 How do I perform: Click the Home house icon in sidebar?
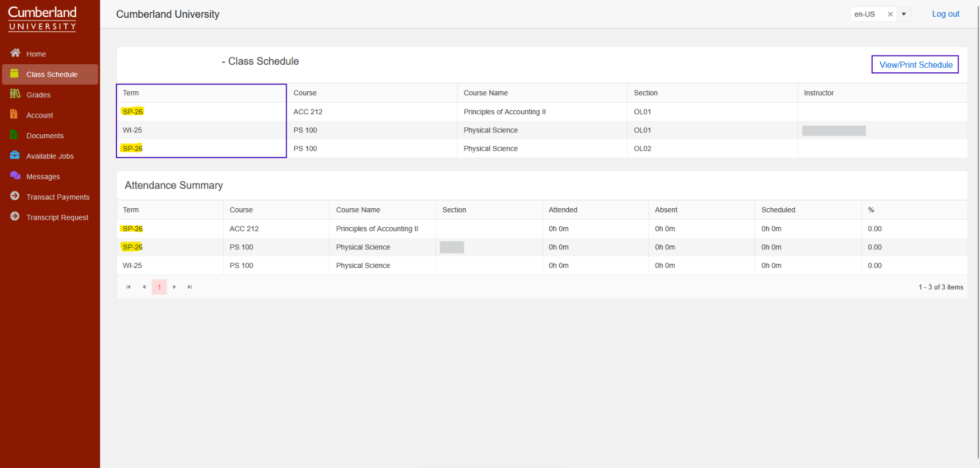click(x=15, y=53)
